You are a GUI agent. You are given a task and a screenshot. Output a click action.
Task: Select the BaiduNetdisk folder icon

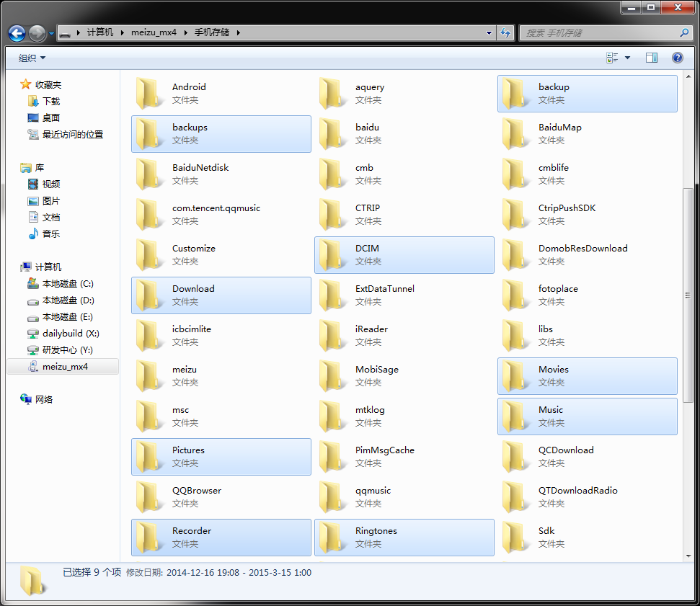(x=148, y=174)
